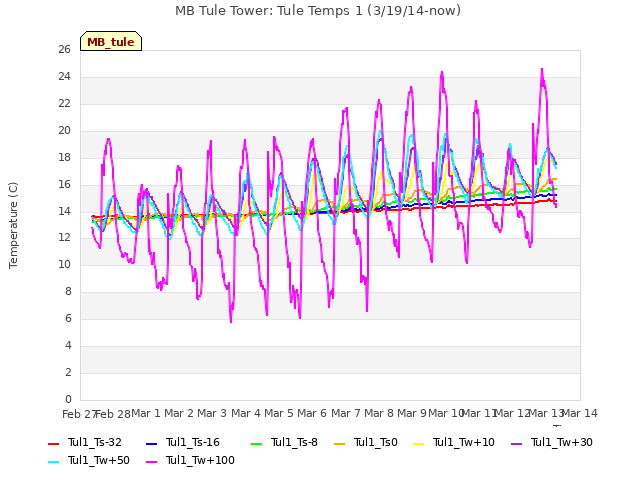Click the magenta peak near Mar 10
The width and height of the screenshot is (640, 480).
tap(442, 73)
